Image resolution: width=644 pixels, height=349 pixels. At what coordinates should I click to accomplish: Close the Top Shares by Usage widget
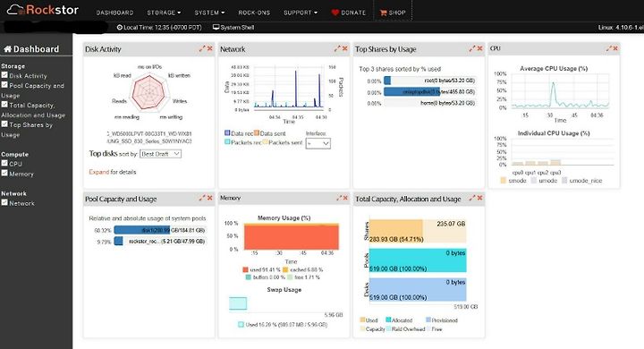(479, 48)
